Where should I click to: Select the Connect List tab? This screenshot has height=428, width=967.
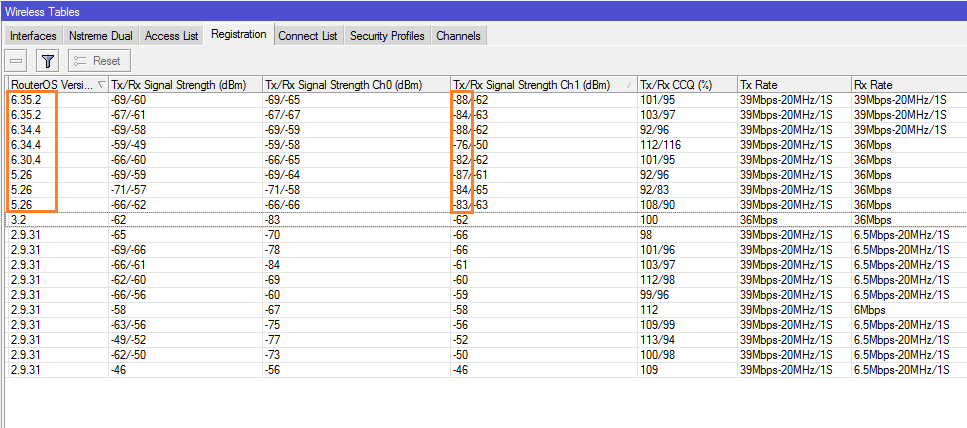(307, 36)
